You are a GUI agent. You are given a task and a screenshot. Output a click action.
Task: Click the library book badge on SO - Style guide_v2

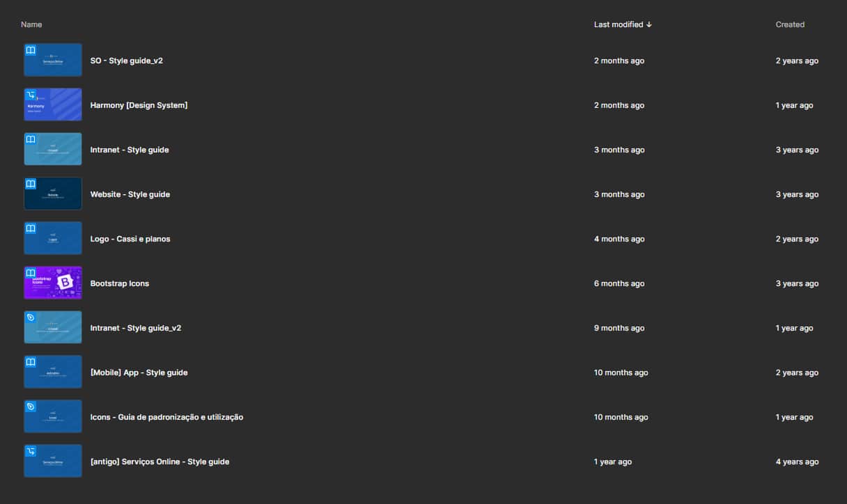(x=30, y=50)
